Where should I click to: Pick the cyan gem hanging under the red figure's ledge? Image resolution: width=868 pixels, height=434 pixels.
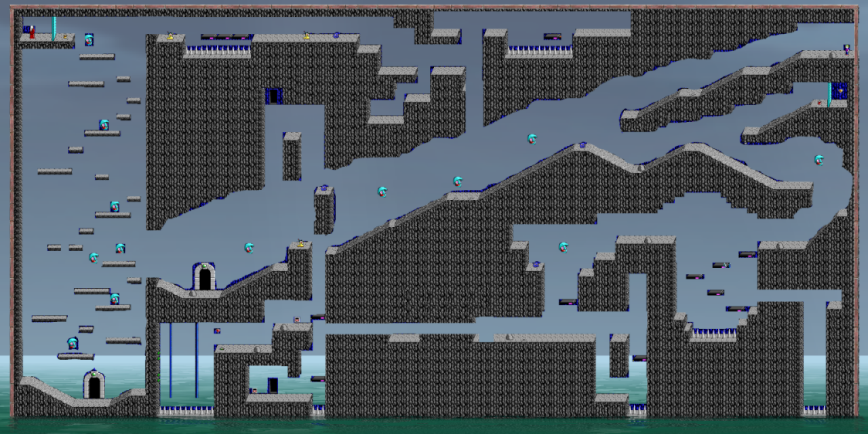click(x=89, y=40)
